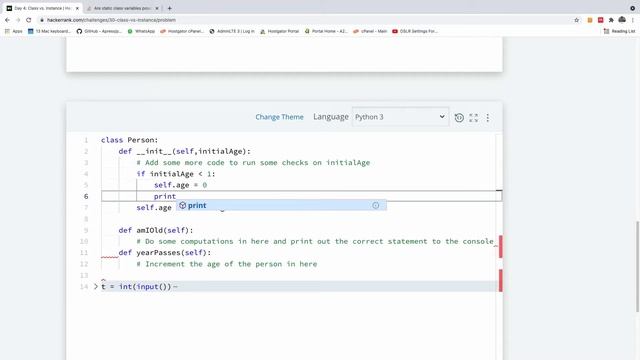Click the media control circle icon in tab strip
This screenshot has height=360, width=640.
(x=632, y=8)
